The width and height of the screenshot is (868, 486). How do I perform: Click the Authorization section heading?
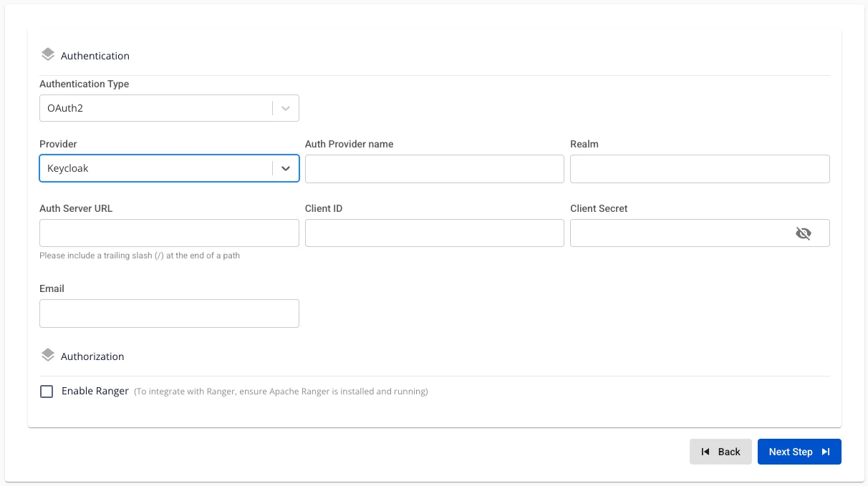tap(92, 356)
